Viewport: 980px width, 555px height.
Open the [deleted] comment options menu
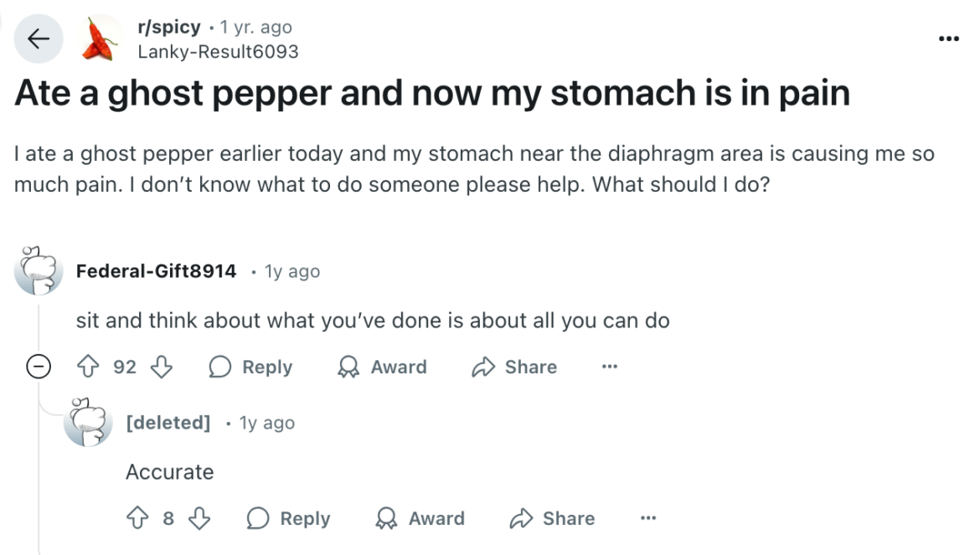point(648,518)
